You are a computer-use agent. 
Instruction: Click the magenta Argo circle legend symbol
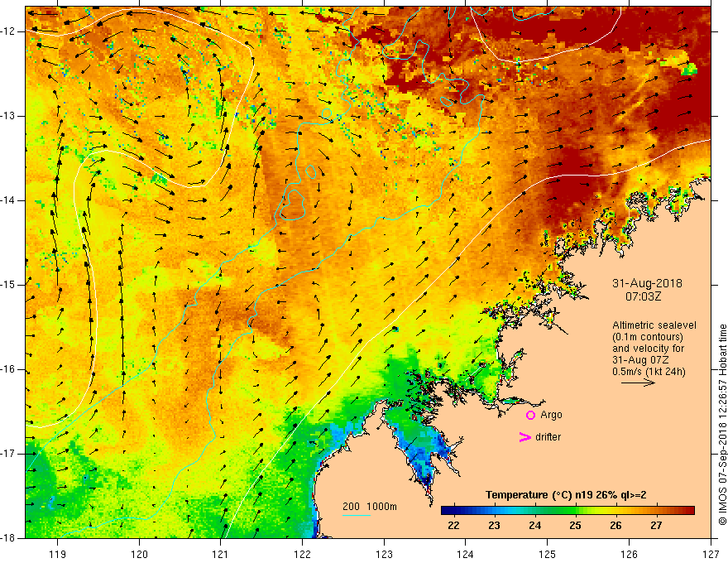(530, 416)
